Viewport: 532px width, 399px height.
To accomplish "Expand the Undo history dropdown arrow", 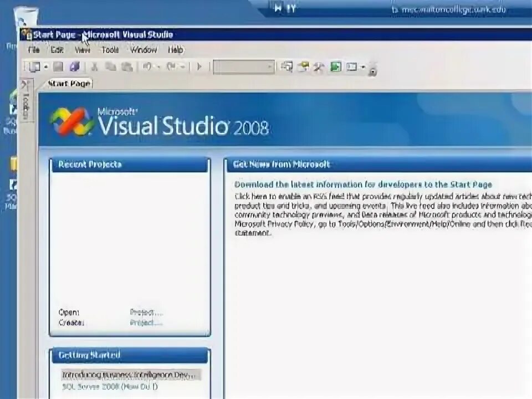I will click(158, 67).
